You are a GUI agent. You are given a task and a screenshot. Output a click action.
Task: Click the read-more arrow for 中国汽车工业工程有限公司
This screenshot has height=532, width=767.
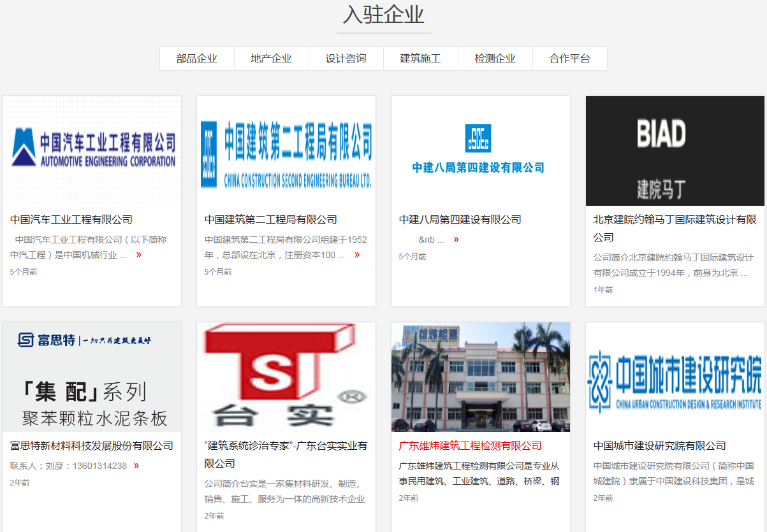(x=139, y=255)
